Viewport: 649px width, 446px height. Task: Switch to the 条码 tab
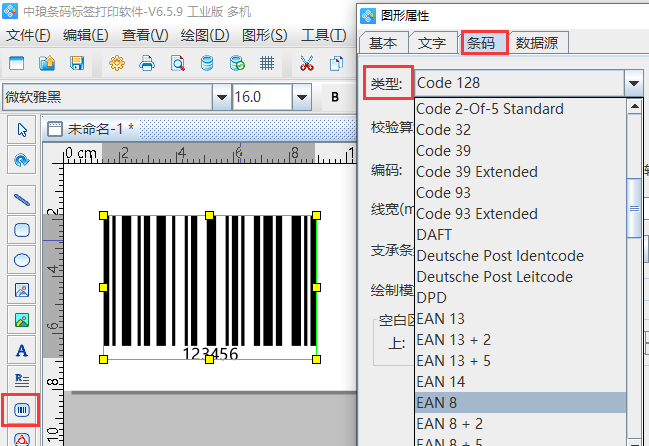tap(484, 42)
